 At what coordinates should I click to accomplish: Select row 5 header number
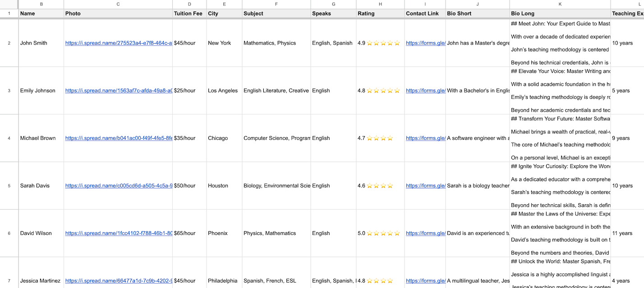coord(9,186)
